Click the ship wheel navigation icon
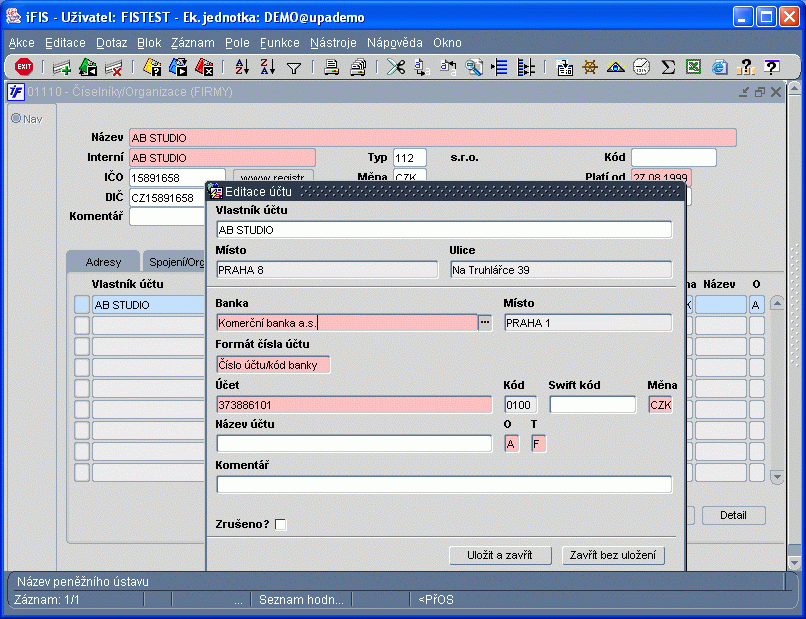Screen dimensions: 806x619 point(590,67)
